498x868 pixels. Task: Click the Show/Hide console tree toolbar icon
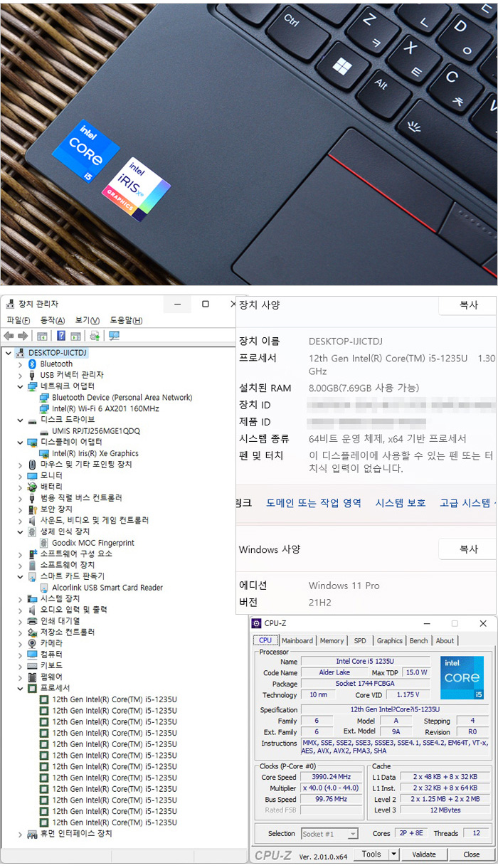click(42, 336)
